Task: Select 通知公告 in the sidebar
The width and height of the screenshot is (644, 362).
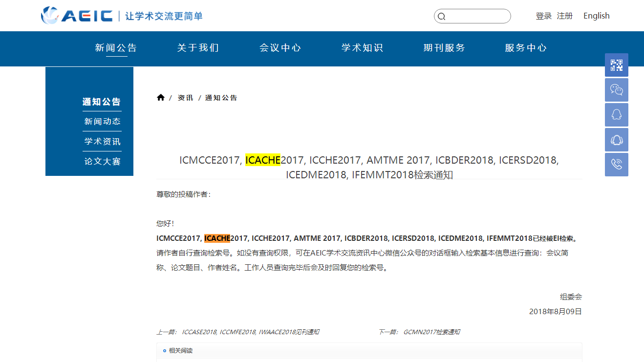Action: coord(102,102)
